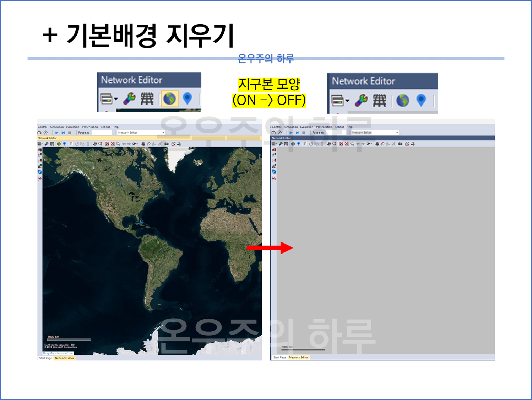Click the screenshot camera icon in the right gray window toolbar

(400, 144)
